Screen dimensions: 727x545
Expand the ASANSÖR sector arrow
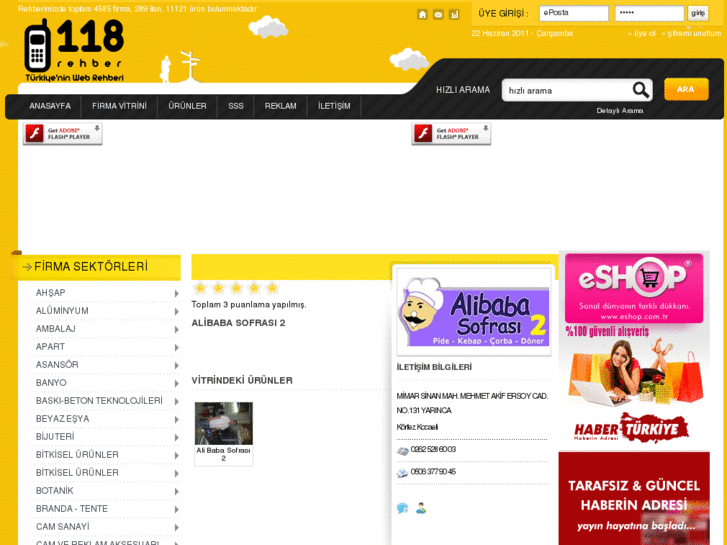pyautogui.click(x=177, y=366)
